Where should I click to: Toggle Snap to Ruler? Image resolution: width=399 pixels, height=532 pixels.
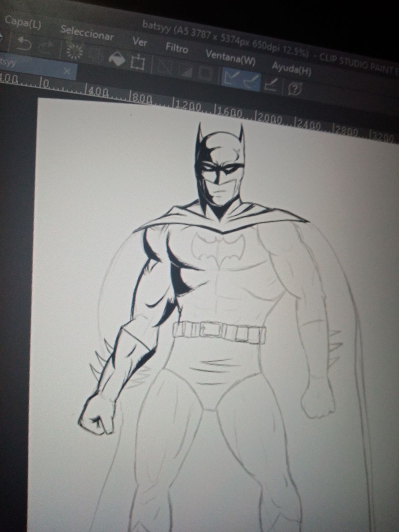231,77
